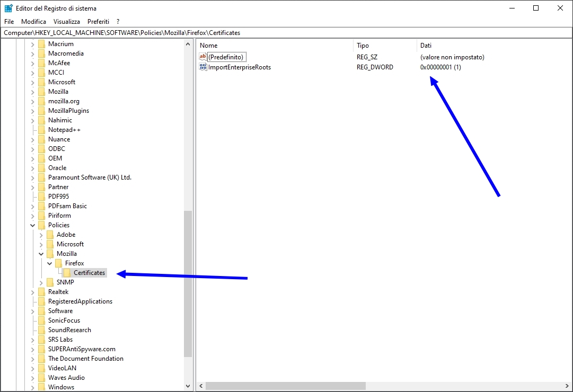Expand the Microsoft node under Policies
The height and width of the screenshot is (392, 573).
[41, 244]
